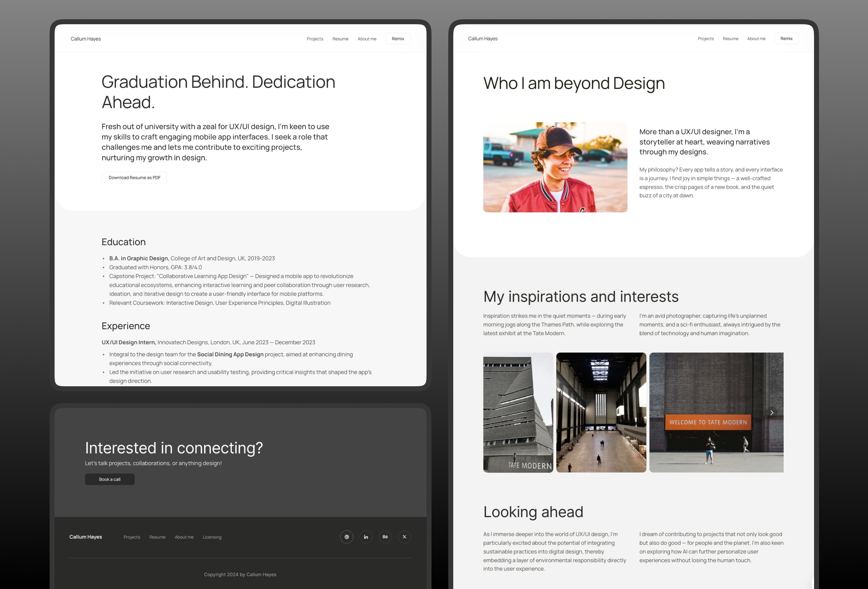Click Projects in the Resume page header
Screen dimensions: 868x589
[x=315, y=39]
